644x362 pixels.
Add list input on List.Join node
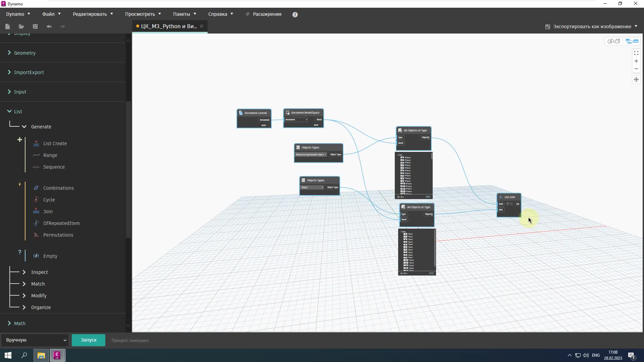pos(507,204)
